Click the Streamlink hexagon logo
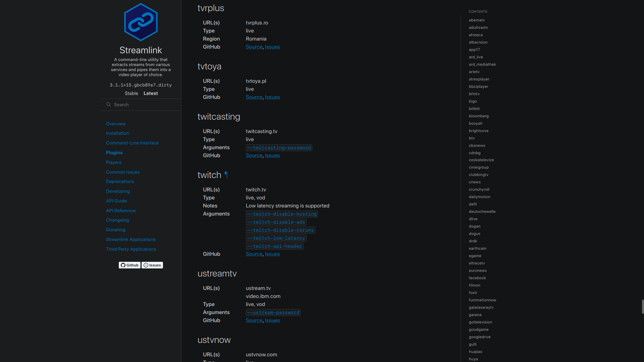The height and width of the screenshot is (362, 644). pyautogui.click(x=141, y=22)
